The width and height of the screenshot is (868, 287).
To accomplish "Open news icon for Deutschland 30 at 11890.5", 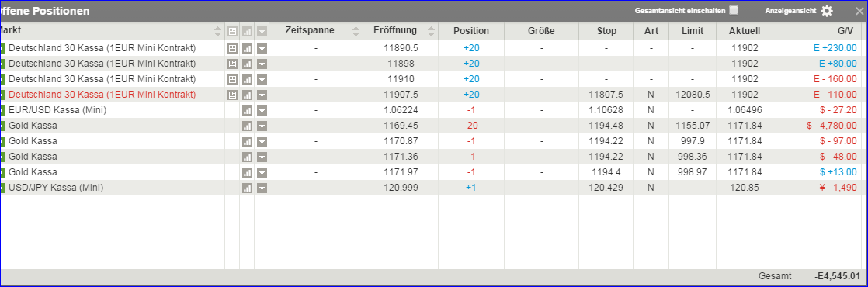I will (x=232, y=49).
